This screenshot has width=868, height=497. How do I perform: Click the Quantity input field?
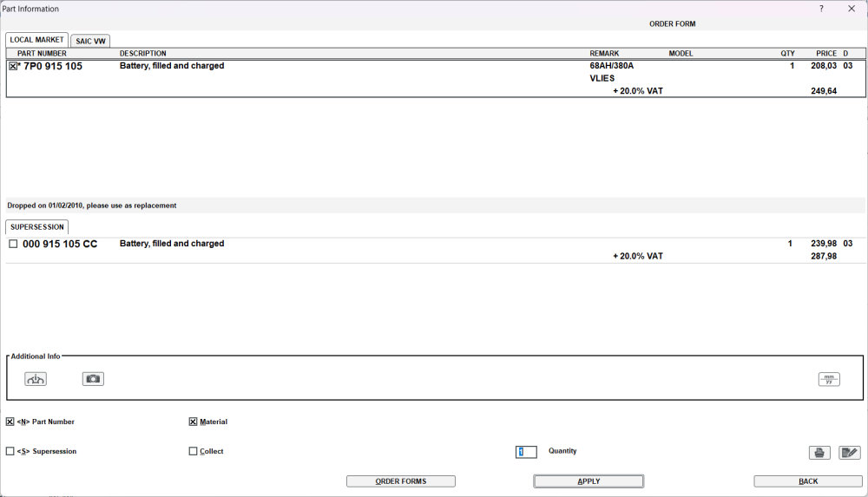point(526,452)
